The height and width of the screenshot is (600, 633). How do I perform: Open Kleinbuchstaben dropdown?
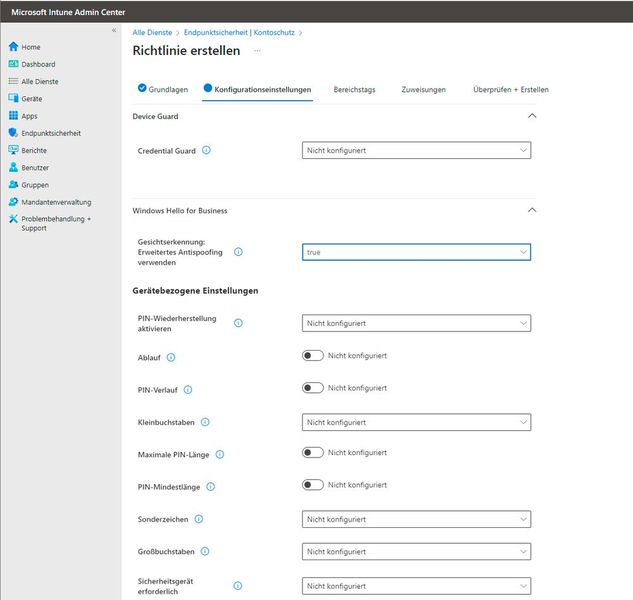[416, 422]
